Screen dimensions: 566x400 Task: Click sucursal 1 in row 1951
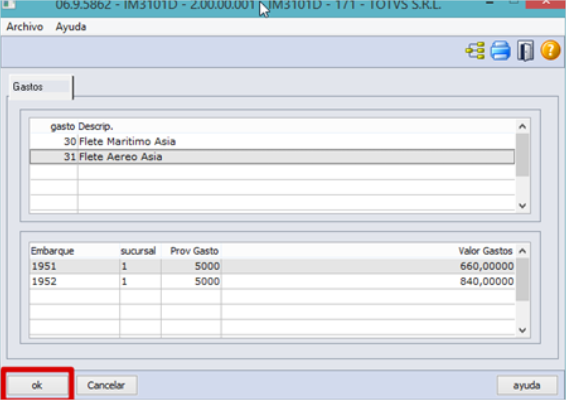click(140, 266)
